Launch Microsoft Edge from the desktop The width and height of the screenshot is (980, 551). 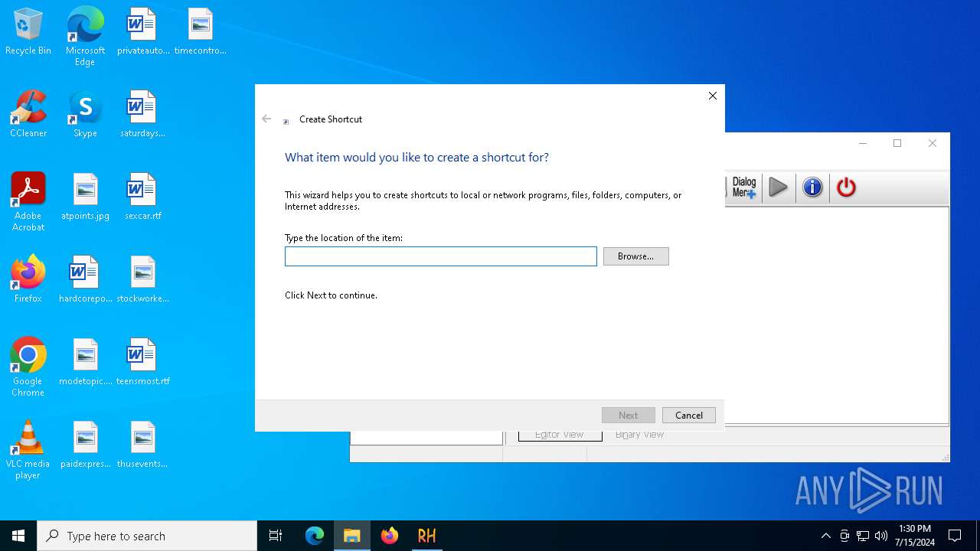coord(85,37)
